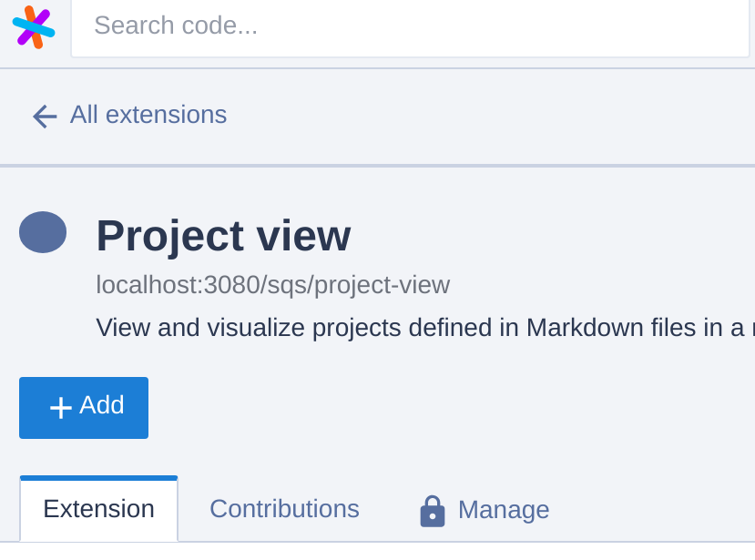Click the plus icon on Add
The image size is (755, 560).
coord(61,407)
